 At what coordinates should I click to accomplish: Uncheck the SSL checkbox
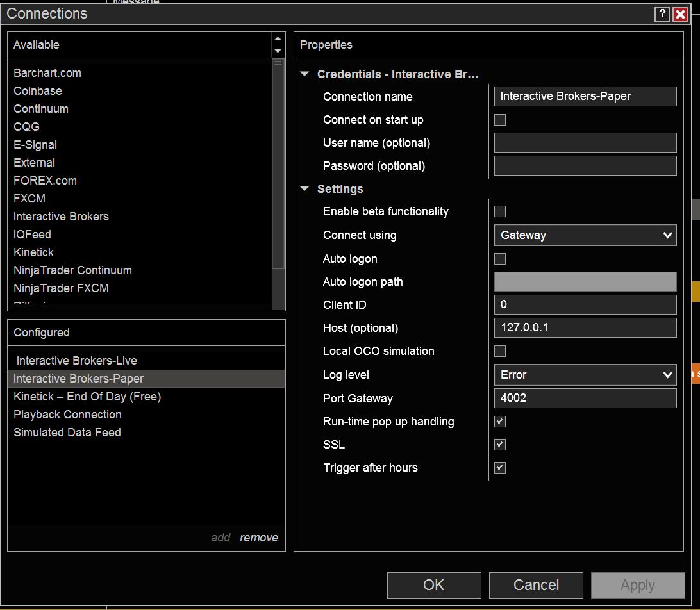(x=500, y=445)
